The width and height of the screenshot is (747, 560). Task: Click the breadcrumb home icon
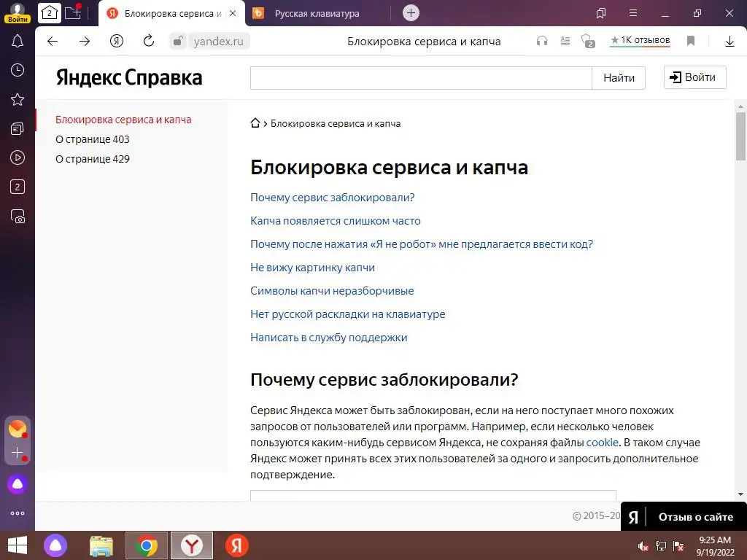click(255, 122)
